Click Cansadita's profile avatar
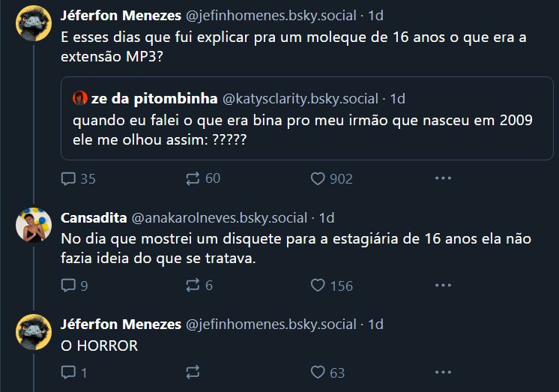Viewport: 559px width, 392px height. coord(34,225)
